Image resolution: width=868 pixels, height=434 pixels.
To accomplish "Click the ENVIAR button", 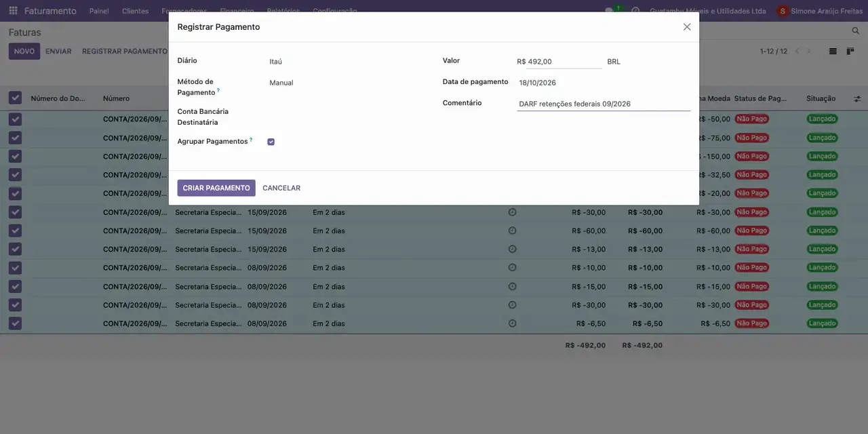I will click(x=58, y=52).
